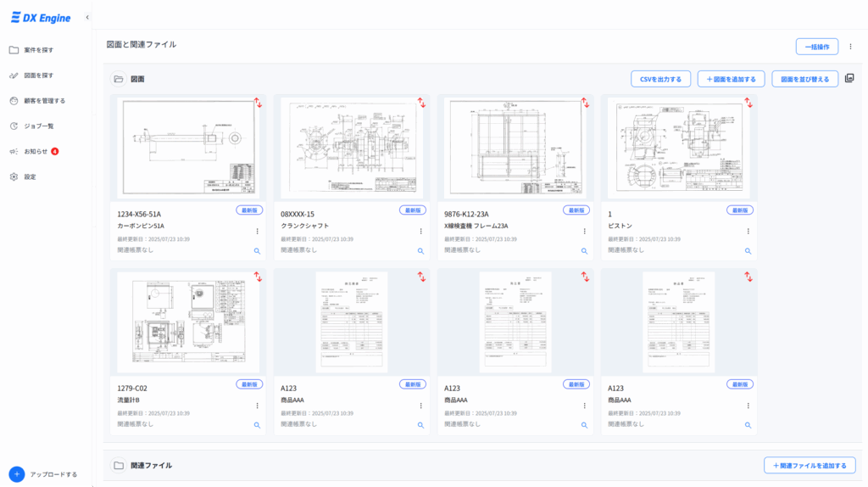Click magnifier icon on X線検査機 フレーム23A card
The height and width of the screenshot is (487, 868).
click(x=584, y=251)
